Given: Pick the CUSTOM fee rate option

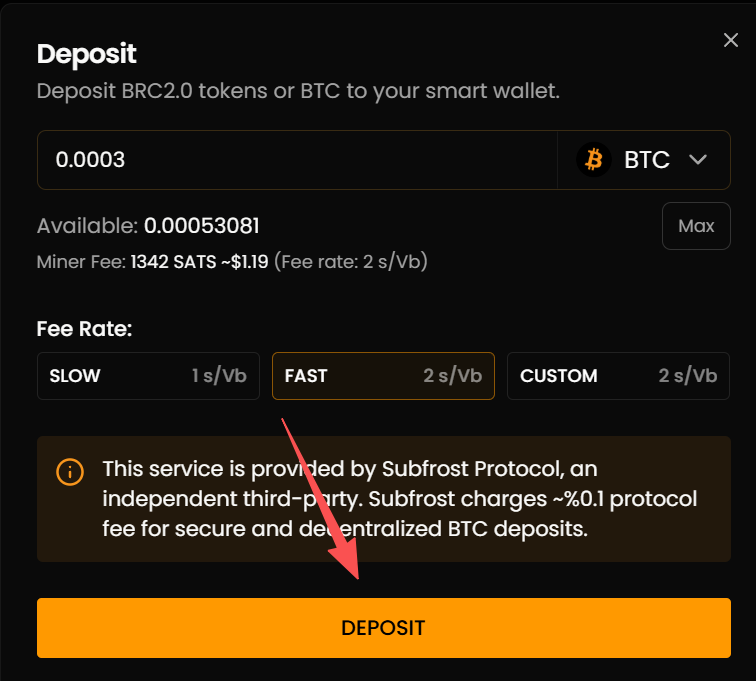Looking at the screenshot, I should pyautogui.click(x=618, y=376).
